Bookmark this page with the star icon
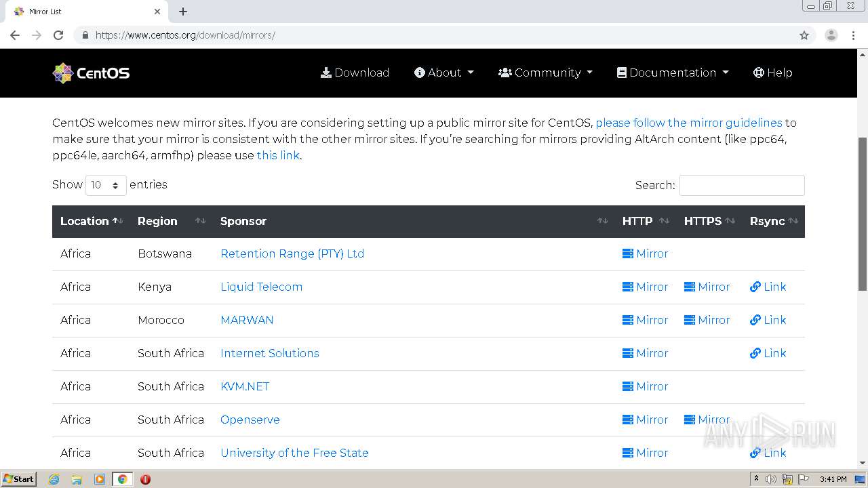Image resolution: width=868 pixels, height=488 pixels. point(804,35)
